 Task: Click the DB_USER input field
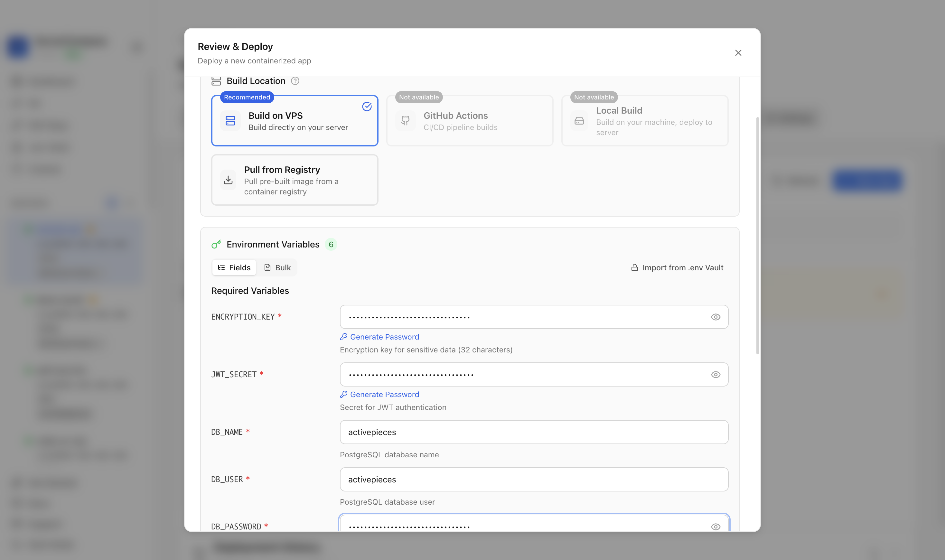[x=534, y=480]
